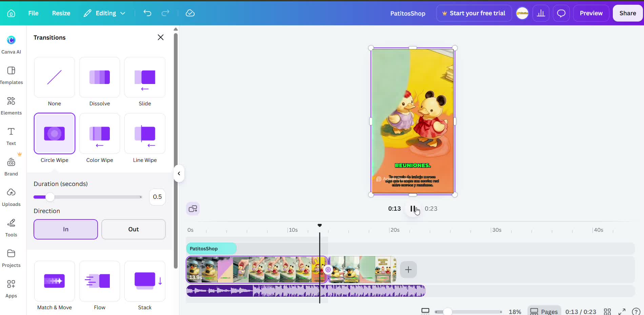Click the timeline playhead marker
Viewport: 644px width, 315px height.
pos(320,226)
